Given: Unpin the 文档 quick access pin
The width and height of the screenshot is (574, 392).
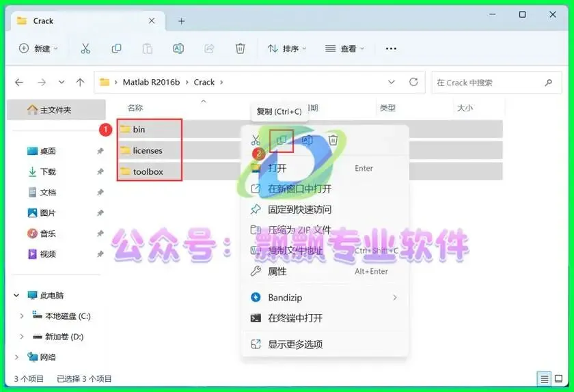Looking at the screenshot, I should [x=100, y=192].
